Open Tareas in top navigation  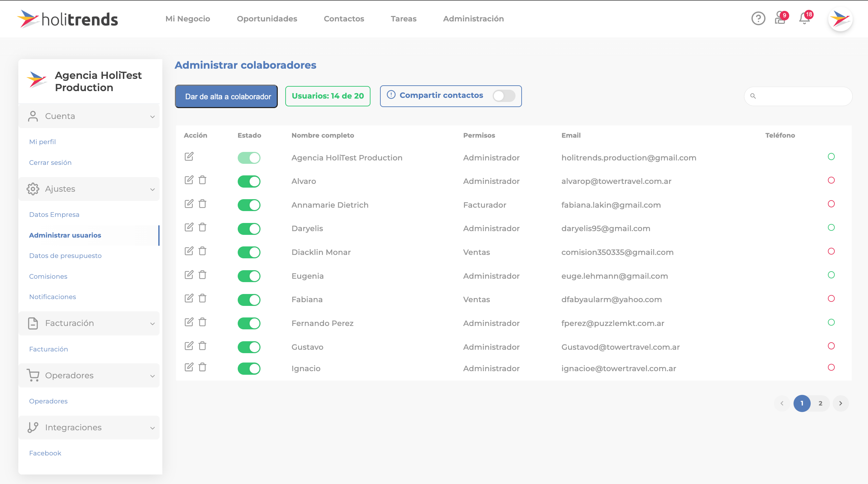tap(403, 19)
